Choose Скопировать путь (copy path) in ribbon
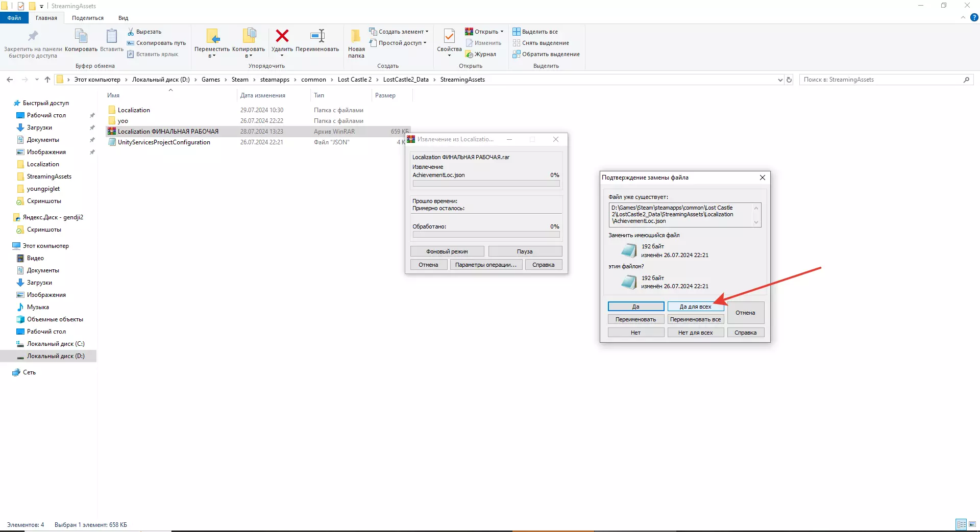 (x=156, y=43)
